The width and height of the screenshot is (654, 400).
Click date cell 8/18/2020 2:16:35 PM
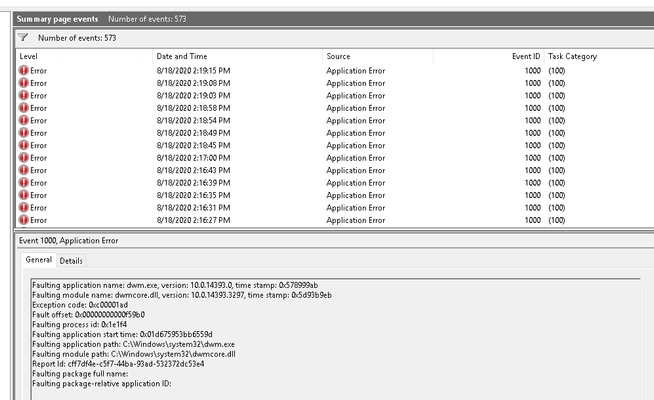pos(194,196)
